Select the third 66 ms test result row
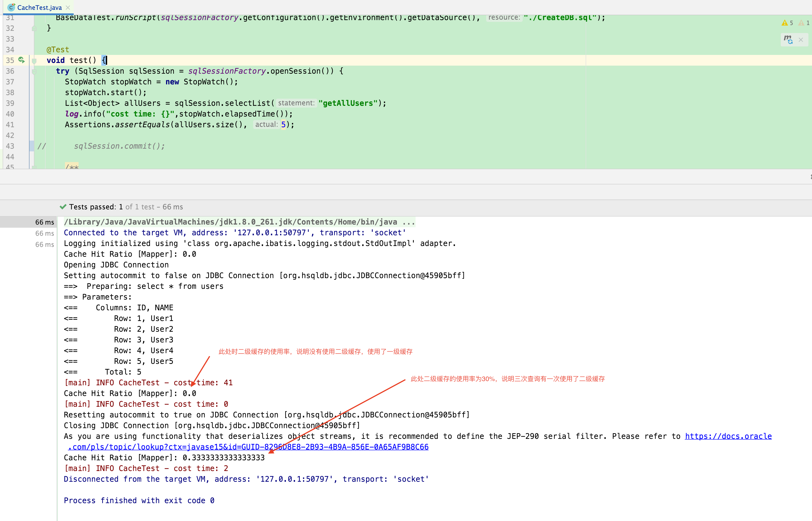The width and height of the screenshot is (812, 521). 44,245
